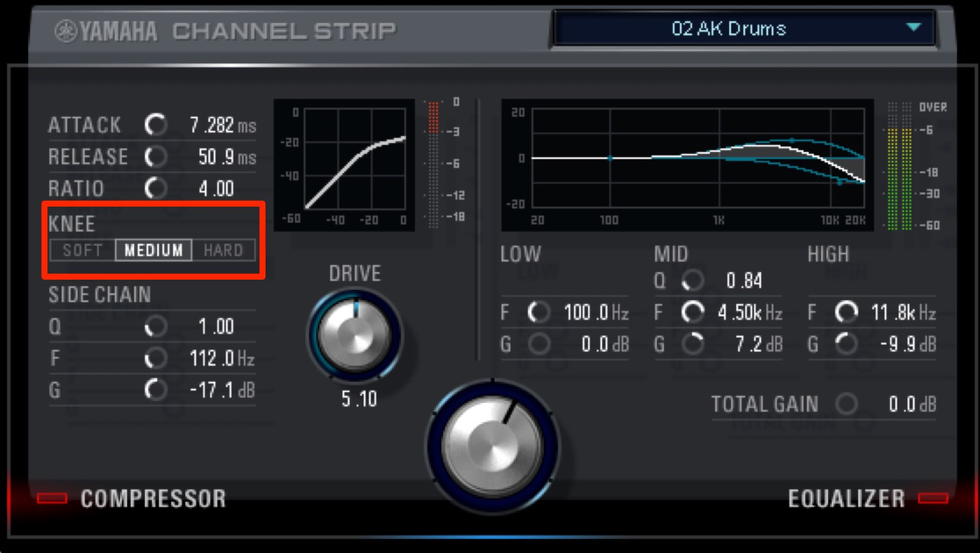Click the TOTAL GAIN value 0.0 dB

[x=912, y=404]
